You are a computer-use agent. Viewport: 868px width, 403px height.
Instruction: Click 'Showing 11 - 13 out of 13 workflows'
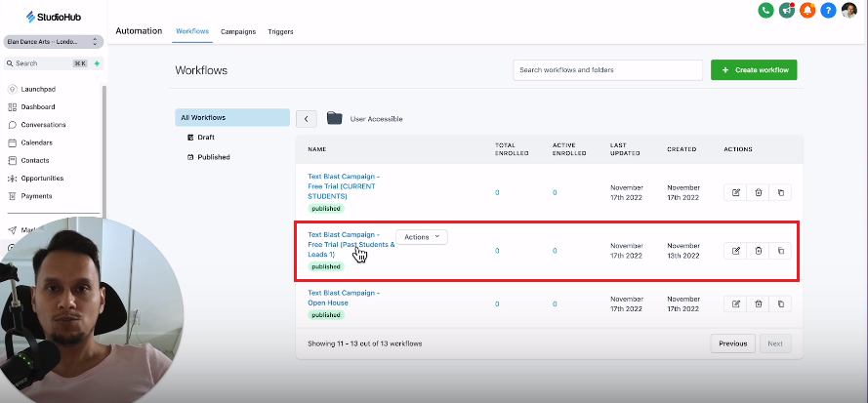click(365, 343)
